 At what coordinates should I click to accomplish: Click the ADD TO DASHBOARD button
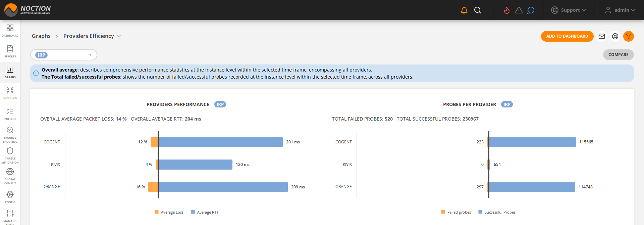[x=567, y=36]
